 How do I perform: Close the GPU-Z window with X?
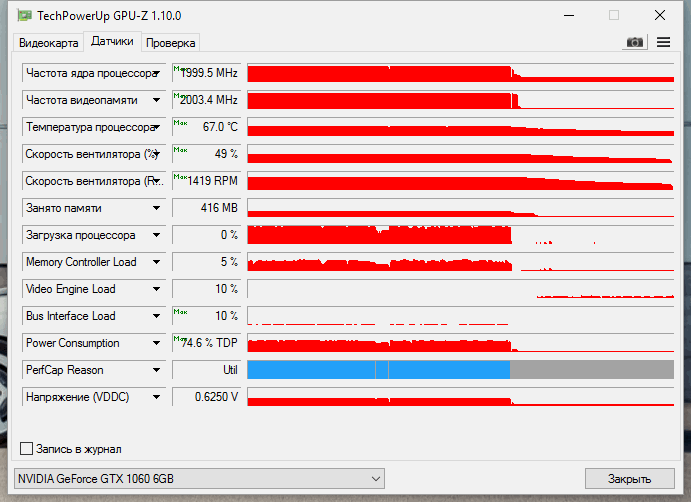point(660,15)
